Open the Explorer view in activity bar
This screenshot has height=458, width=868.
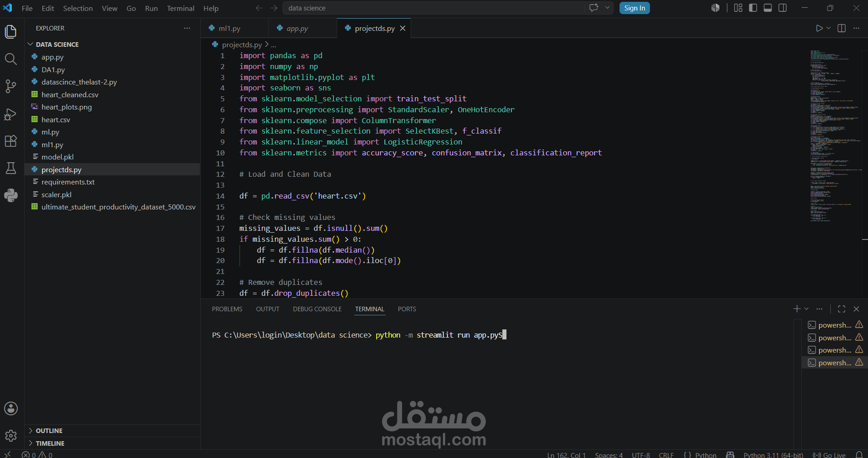pos(11,31)
